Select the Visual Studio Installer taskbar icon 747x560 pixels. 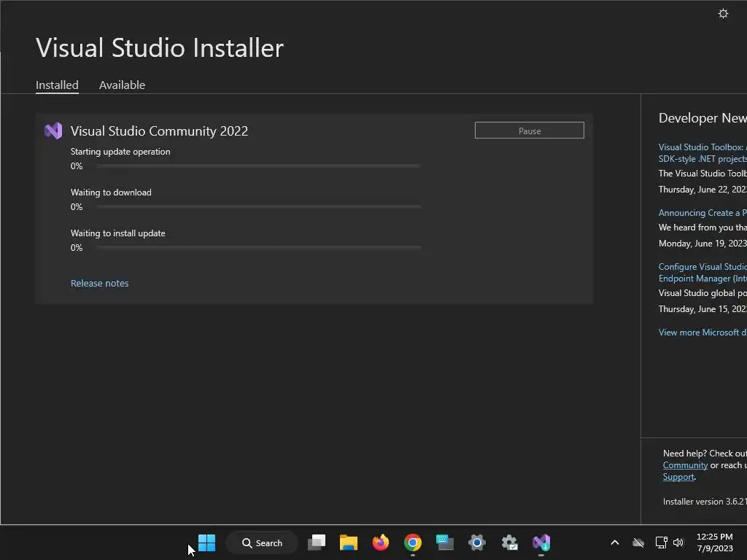pyautogui.click(x=541, y=542)
